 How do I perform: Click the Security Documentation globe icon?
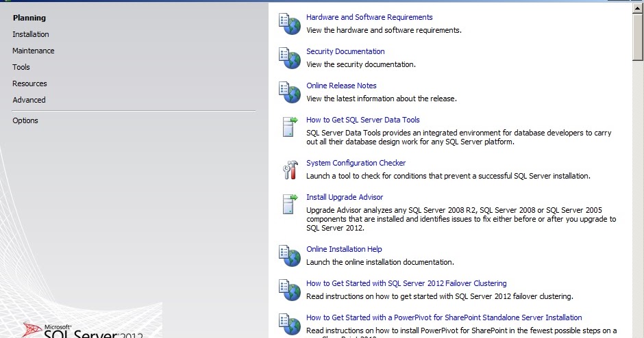tap(290, 58)
